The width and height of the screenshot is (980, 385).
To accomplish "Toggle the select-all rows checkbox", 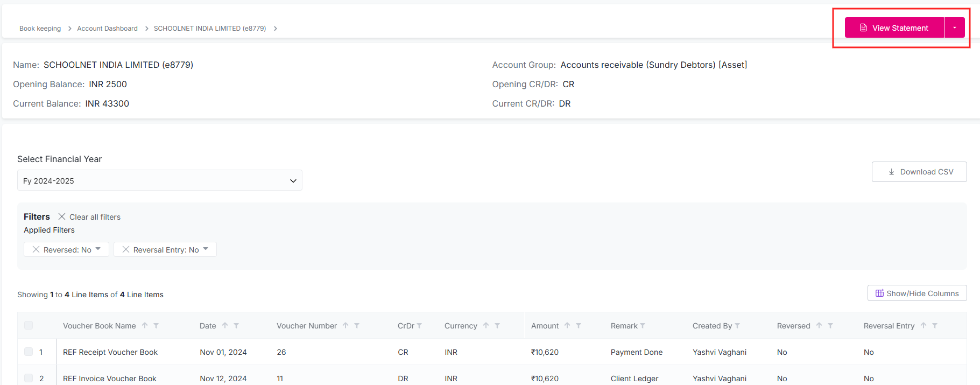I will 29,325.
